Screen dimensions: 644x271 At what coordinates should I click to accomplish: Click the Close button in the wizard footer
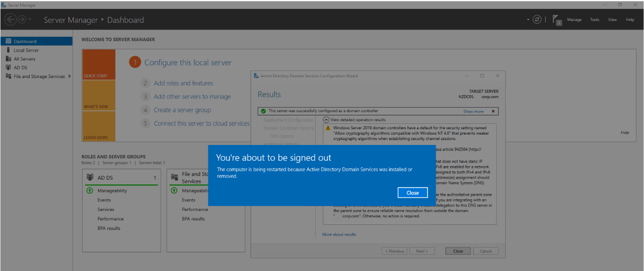[x=458, y=251]
